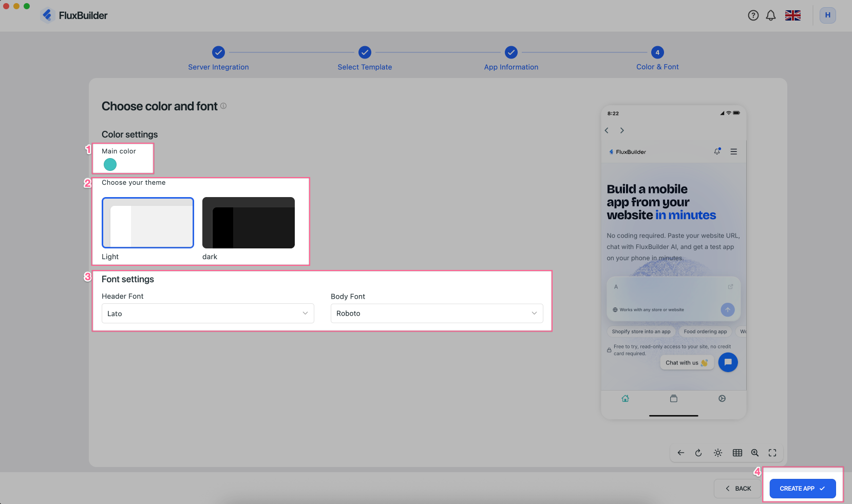This screenshot has height=504, width=852.
Task: Open the hamburger menu in the phone preview
Action: [734, 151]
